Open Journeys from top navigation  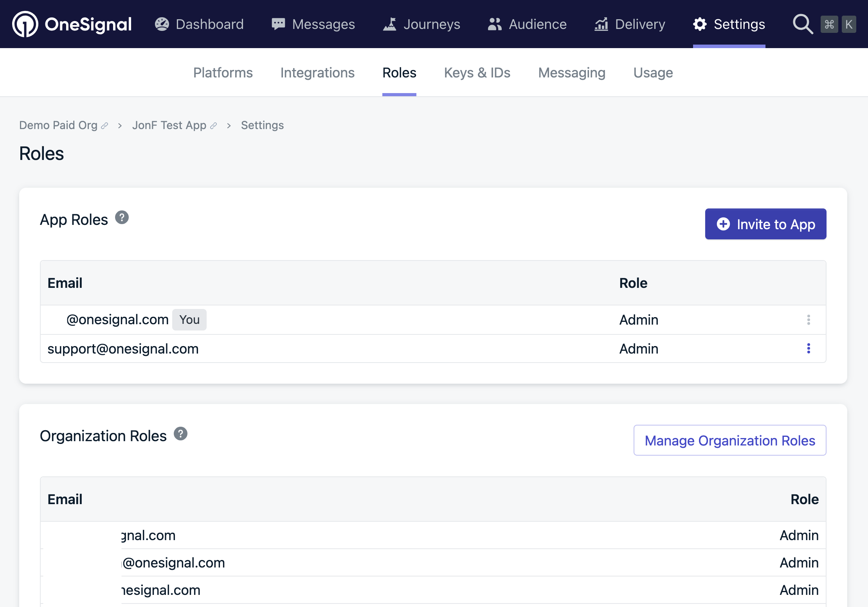click(421, 24)
